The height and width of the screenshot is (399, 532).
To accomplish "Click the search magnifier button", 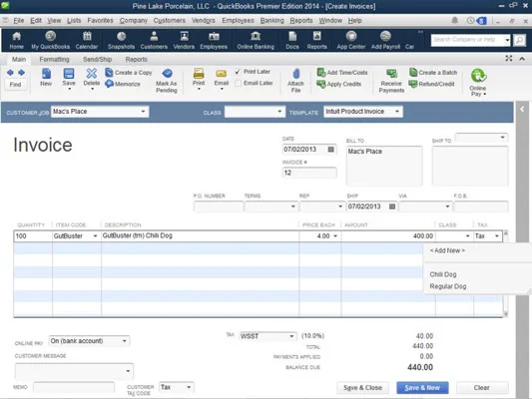I will (519, 40).
